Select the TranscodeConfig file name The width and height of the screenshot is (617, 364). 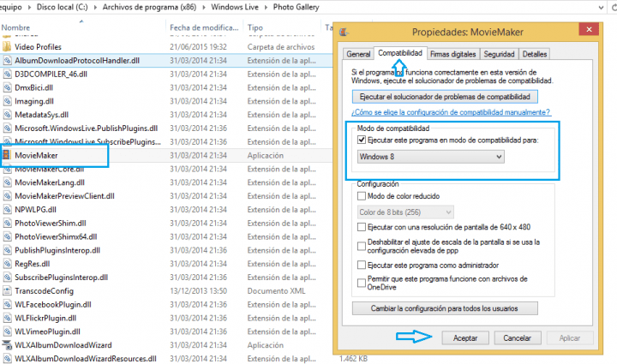click(44, 291)
